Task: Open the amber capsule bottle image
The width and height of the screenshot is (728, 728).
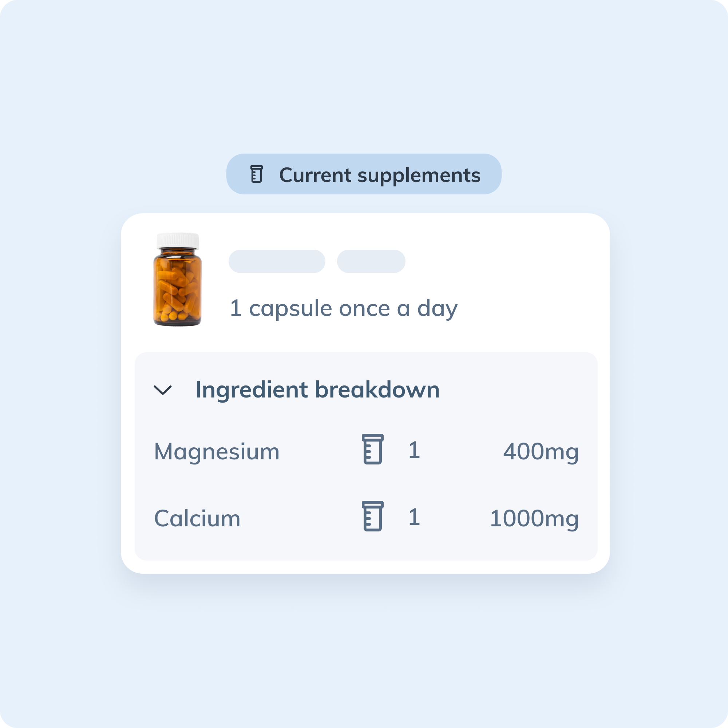Action: tap(178, 279)
